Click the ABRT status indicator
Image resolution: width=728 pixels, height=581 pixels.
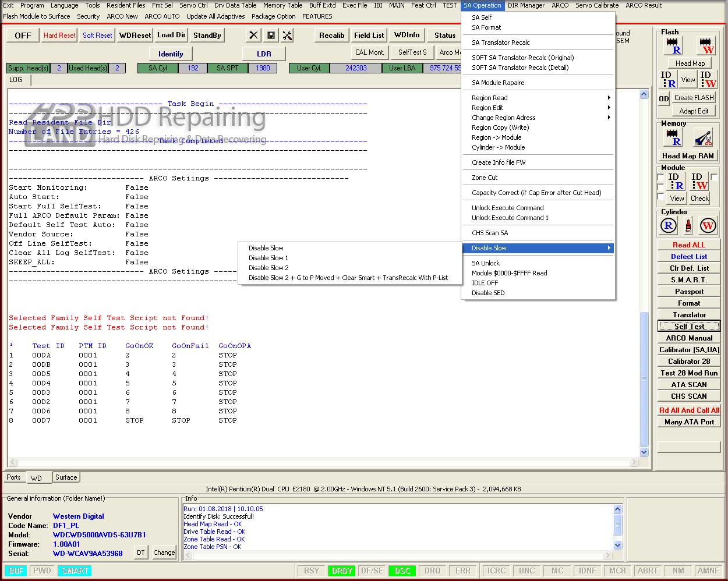coord(648,571)
